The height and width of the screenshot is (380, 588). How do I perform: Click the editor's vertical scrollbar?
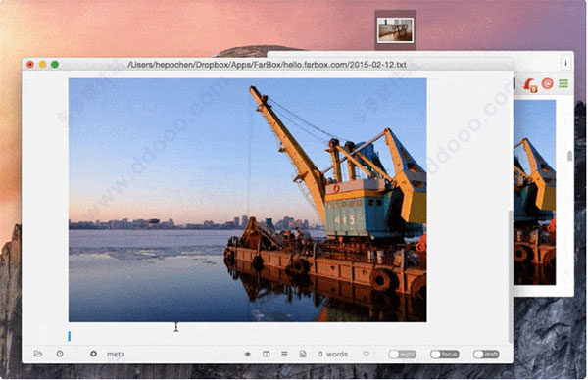(x=511, y=277)
